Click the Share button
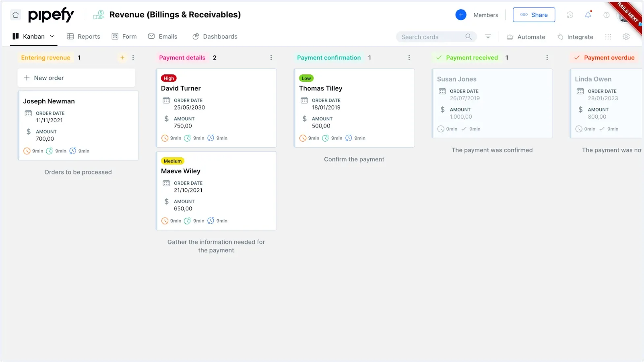The image size is (644, 362). 534,14
